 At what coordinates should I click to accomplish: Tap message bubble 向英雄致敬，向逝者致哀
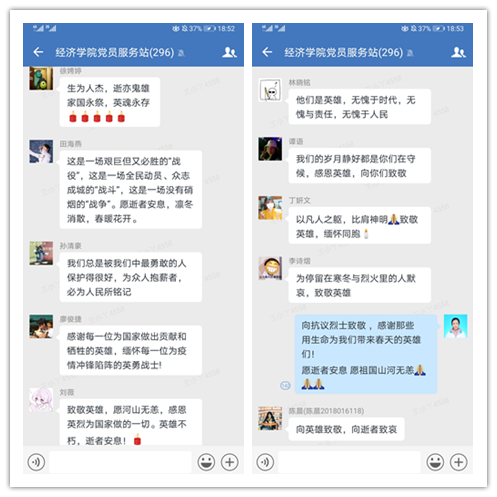[x=346, y=429]
